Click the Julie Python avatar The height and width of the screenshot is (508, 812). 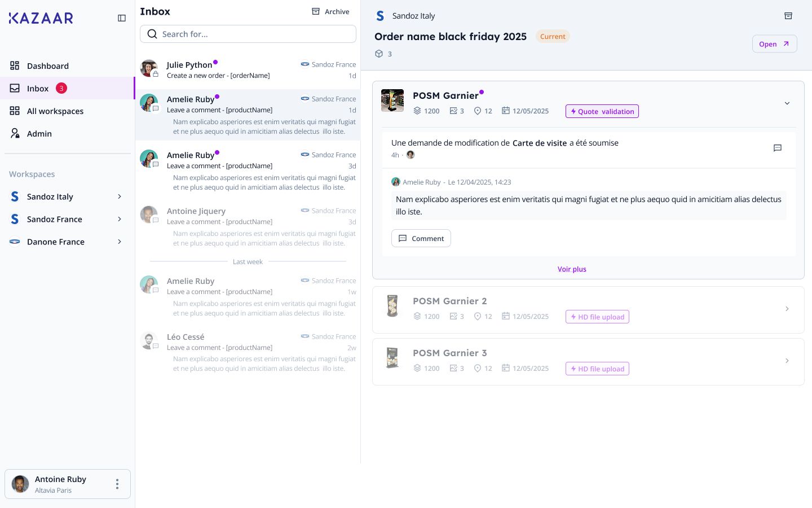(149, 68)
